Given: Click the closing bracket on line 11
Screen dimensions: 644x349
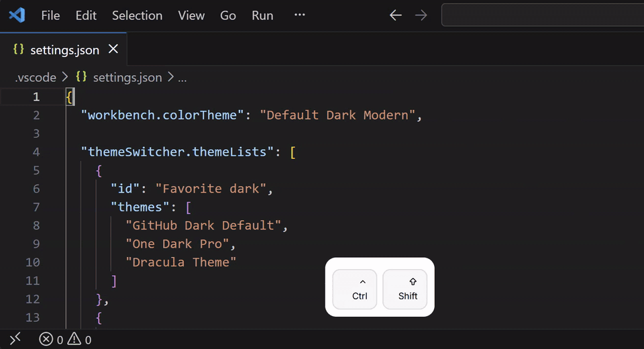Looking at the screenshot, I should (114, 281).
